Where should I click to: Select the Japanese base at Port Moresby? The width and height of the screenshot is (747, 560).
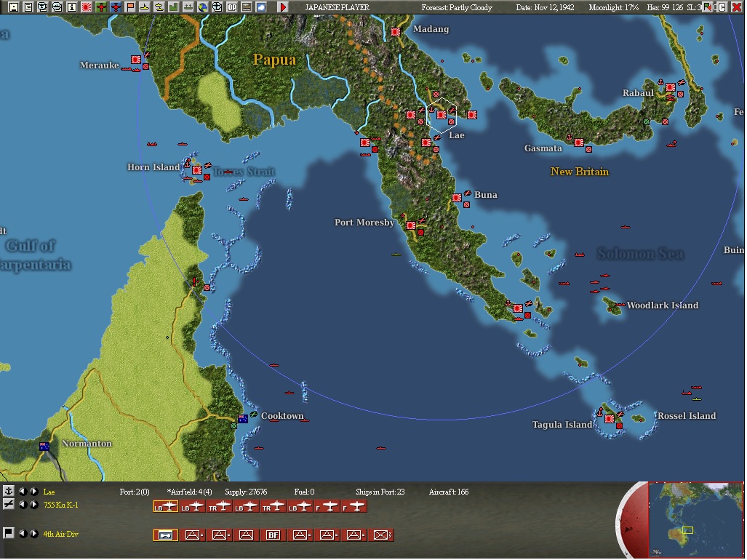(x=411, y=225)
